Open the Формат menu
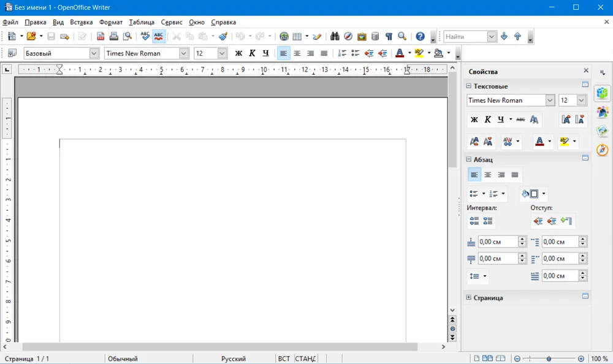The image size is (613, 364). 110,22
